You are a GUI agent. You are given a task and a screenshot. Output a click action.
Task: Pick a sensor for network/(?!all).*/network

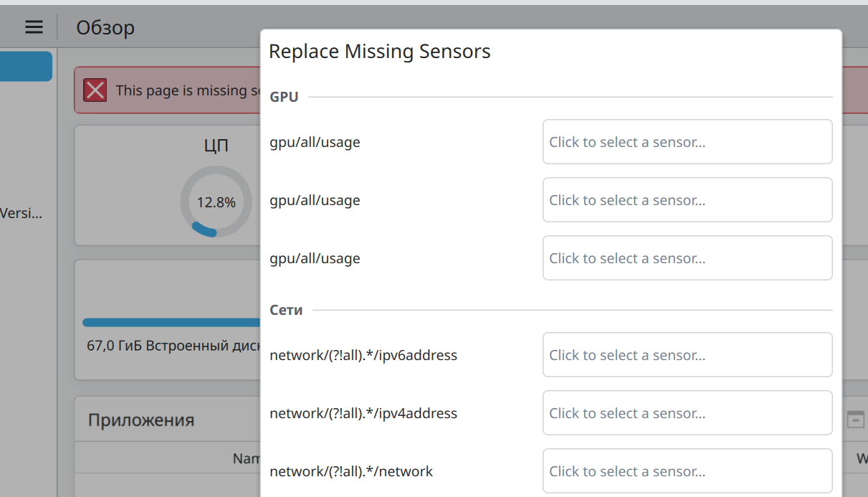coord(687,471)
